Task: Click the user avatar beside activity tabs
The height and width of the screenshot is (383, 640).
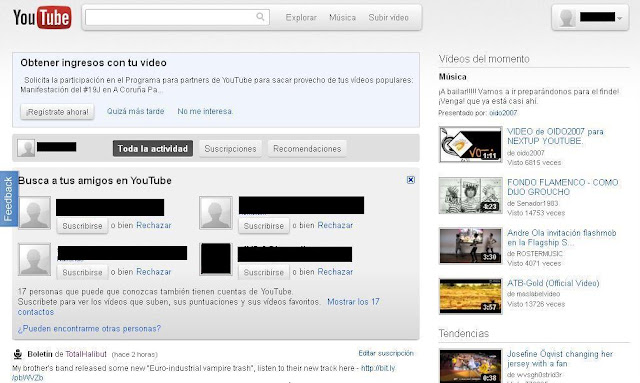Action: (x=26, y=148)
